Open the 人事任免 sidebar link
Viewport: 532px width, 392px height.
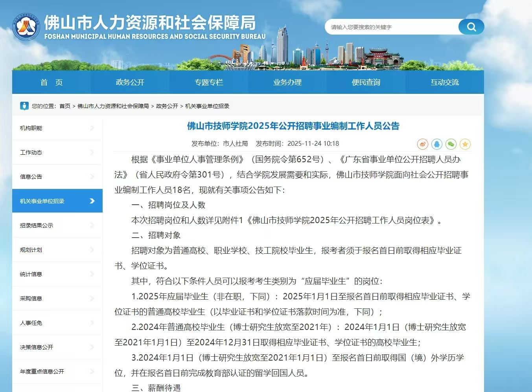[57, 322]
